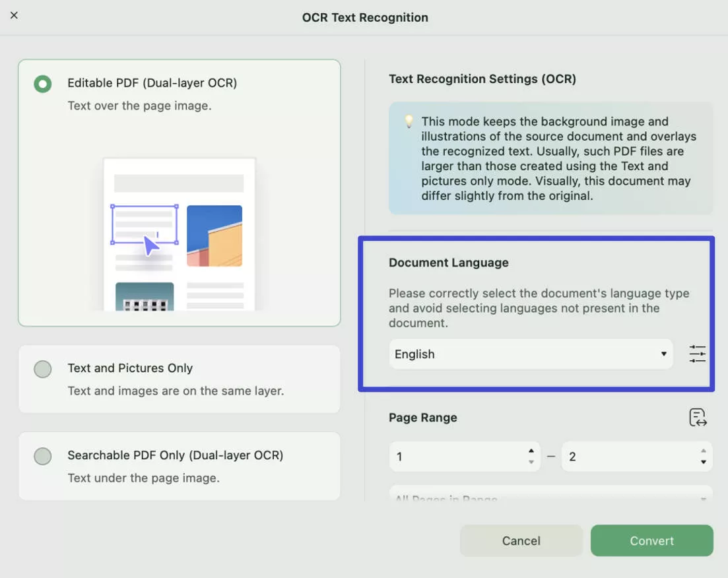728x578 pixels.
Task: Decrease the start page number
Action: (x=531, y=463)
